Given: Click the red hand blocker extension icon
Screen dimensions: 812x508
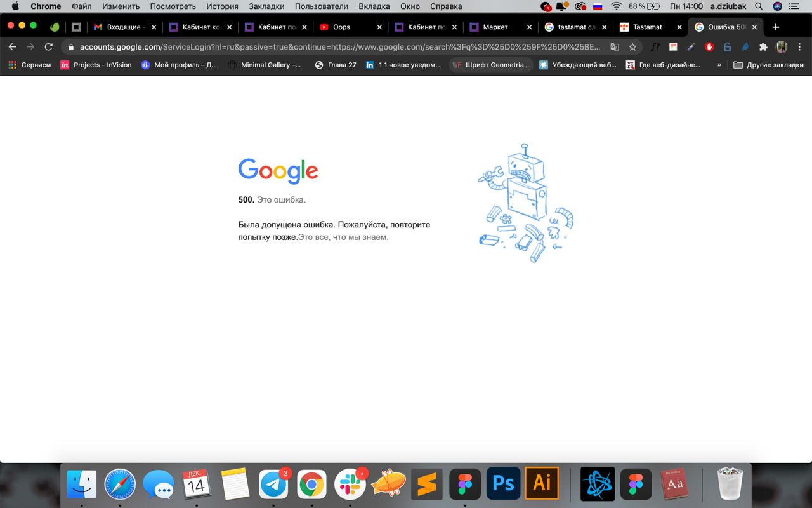Looking at the screenshot, I should pyautogui.click(x=709, y=47).
